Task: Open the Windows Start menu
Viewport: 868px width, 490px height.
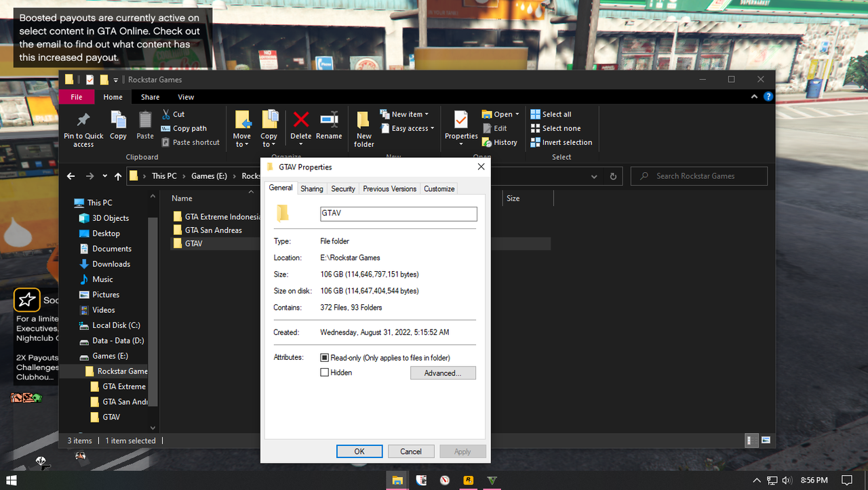Action: [12, 480]
